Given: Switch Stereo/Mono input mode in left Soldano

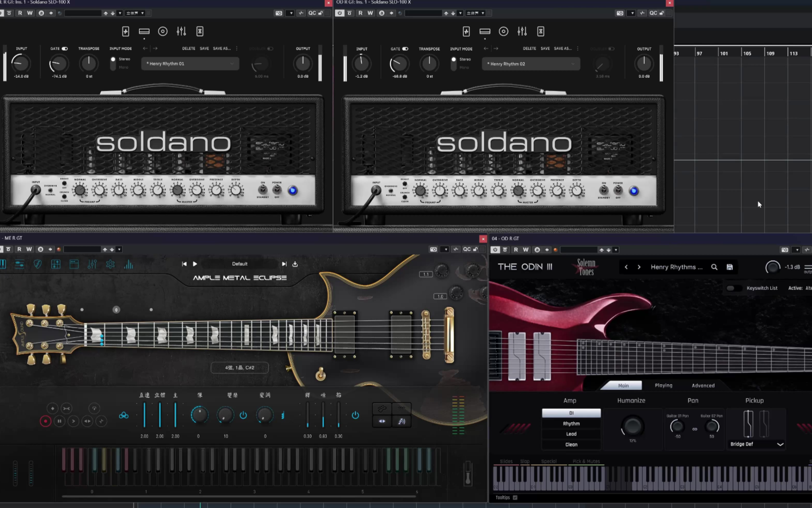Looking at the screenshot, I should click(113, 63).
